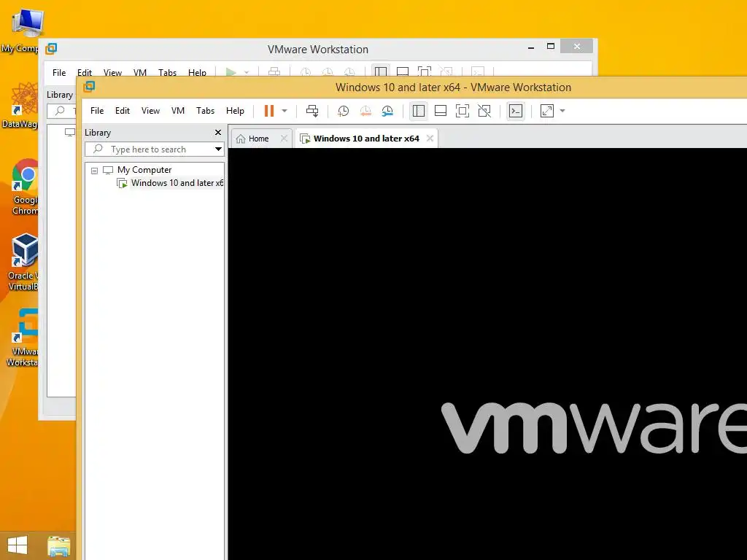Screen dimensions: 747x560
Task: Click the VMware icon in background title bar
Action: pyautogui.click(x=51, y=49)
